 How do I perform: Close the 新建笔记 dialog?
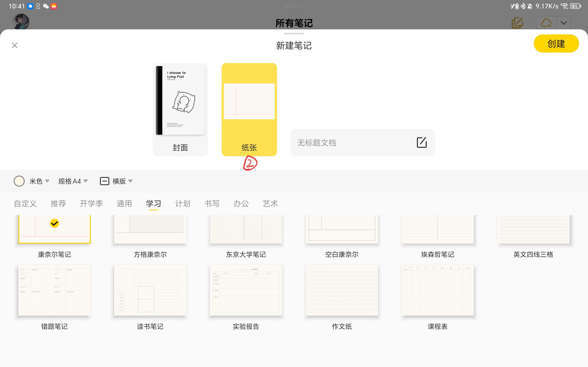point(14,45)
